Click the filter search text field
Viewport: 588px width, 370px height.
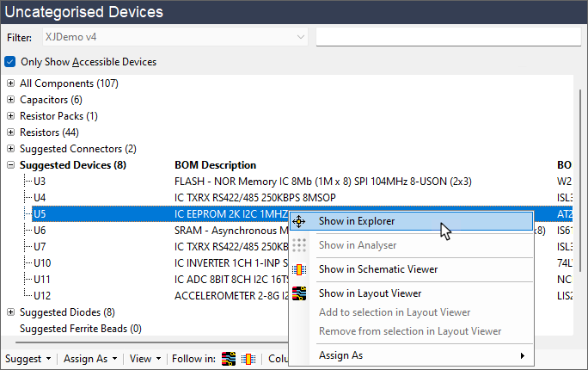point(448,37)
